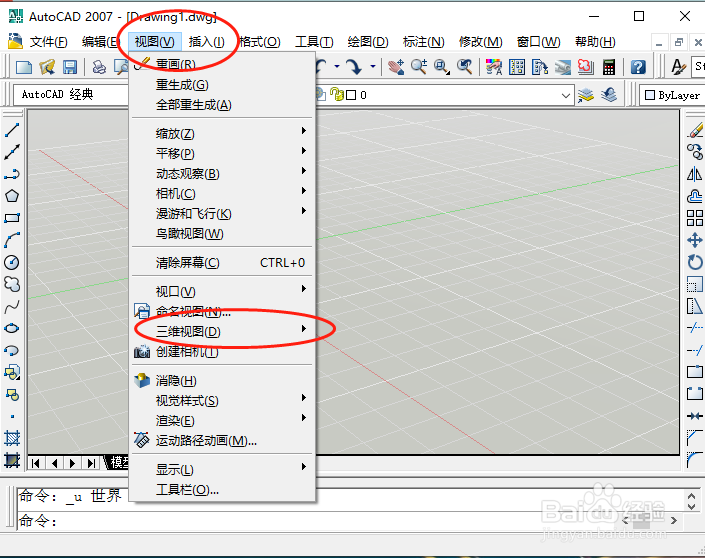Click the New drawing icon
Image resolution: width=705 pixels, height=558 pixels.
pos(23,67)
